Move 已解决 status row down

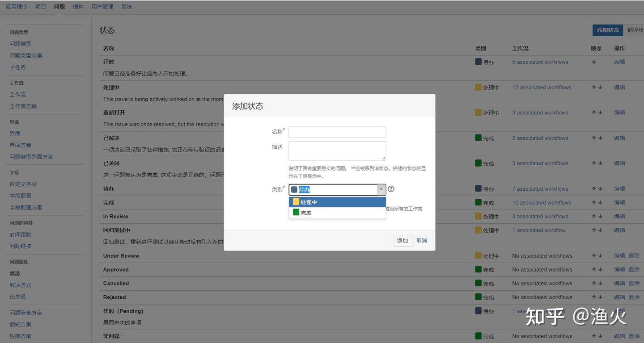click(x=600, y=138)
